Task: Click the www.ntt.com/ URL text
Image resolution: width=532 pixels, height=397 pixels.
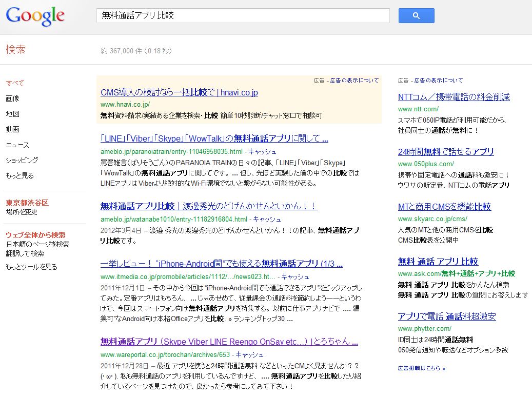Action: coord(418,109)
